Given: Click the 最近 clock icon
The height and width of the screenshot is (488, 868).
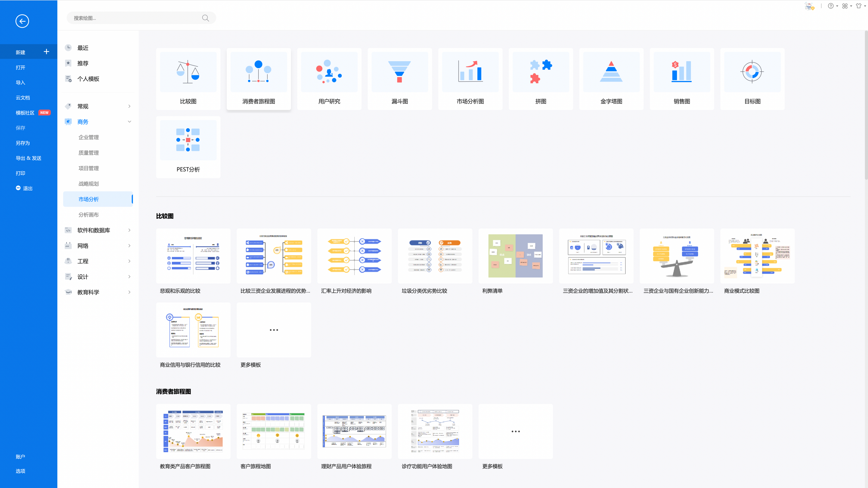Looking at the screenshot, I should 68,47.
